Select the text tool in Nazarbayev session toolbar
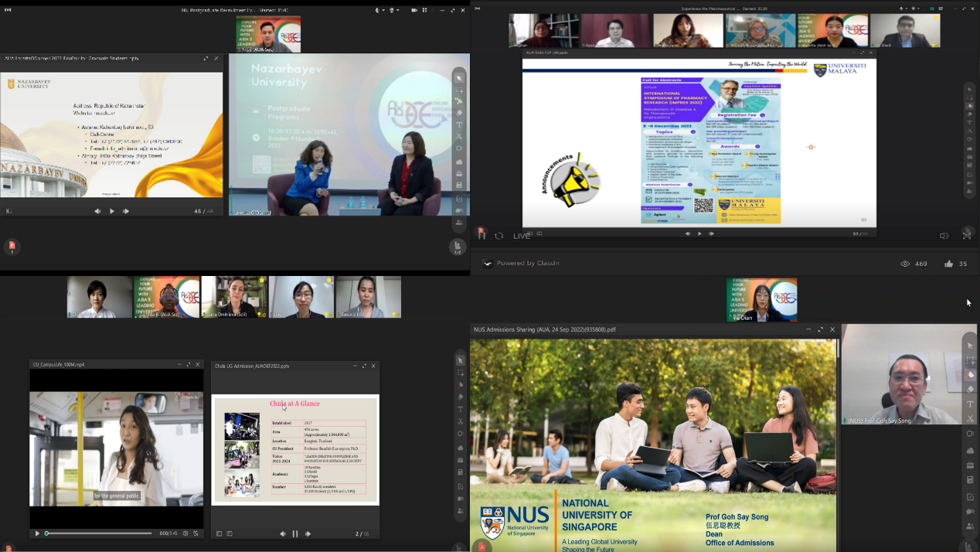The image size is (980, 552). pyautogui.click(x=459, y=124)
